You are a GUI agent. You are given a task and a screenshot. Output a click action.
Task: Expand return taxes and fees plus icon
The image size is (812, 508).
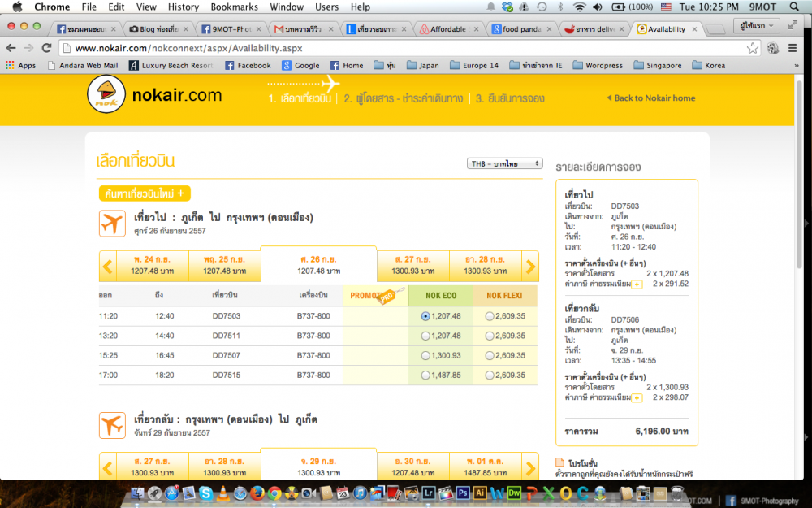pyautogui.click(x=637, y=397)
